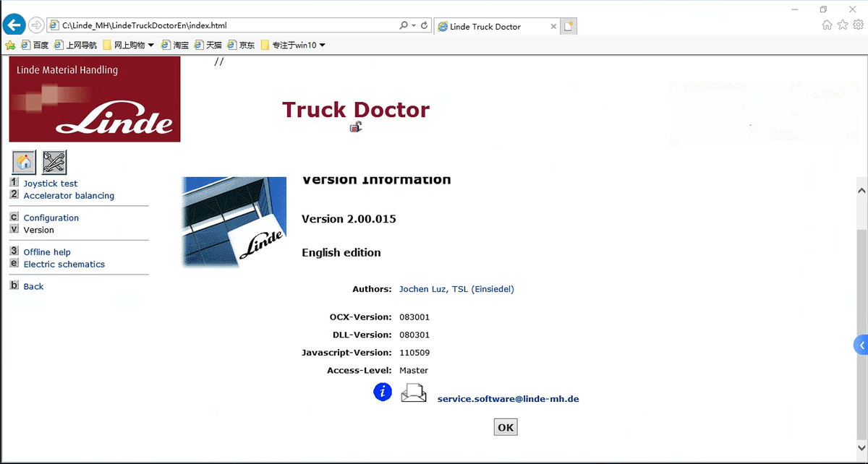Refresh the page with reload icon
Viewport: 868px width, 464px height.
point(424,25)
